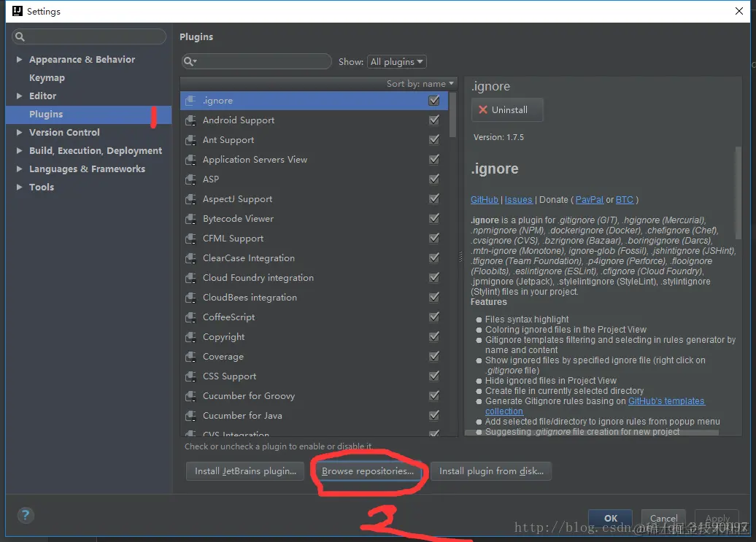Open the PayPal donate link
Image resolution: width=756 pixels, height=542 pixels.
(589, 200)
